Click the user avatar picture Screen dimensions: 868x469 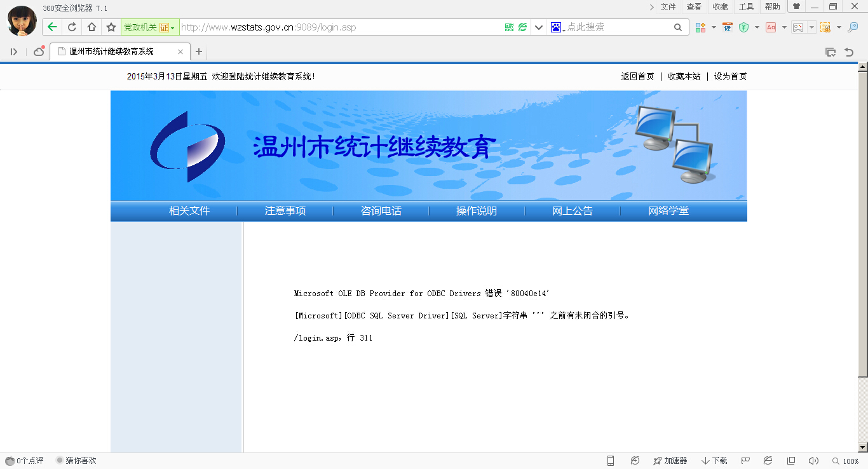coord(22,20)
